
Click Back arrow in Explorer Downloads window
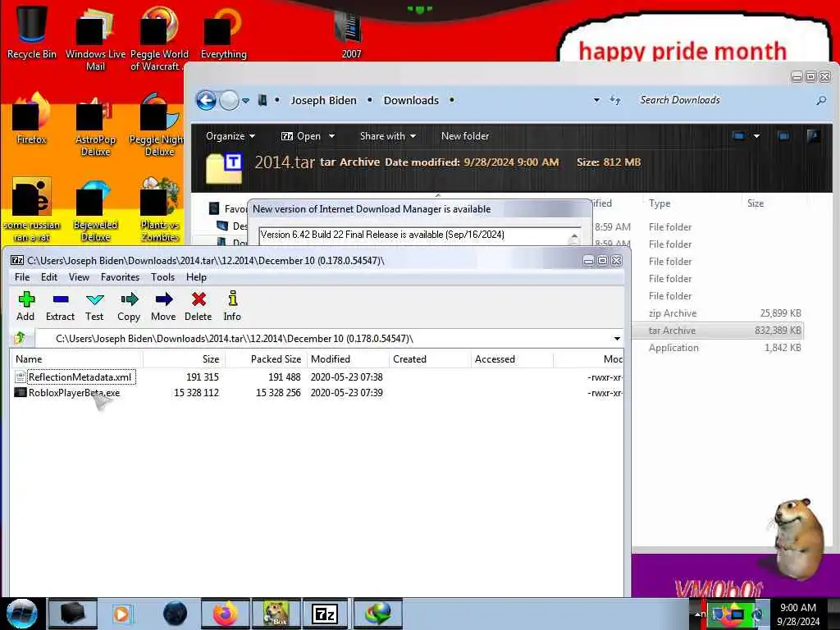(206, 100)
